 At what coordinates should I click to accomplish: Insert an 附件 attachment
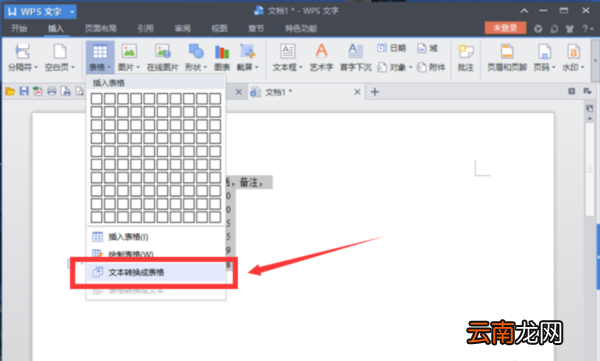[x=431, y=67]
